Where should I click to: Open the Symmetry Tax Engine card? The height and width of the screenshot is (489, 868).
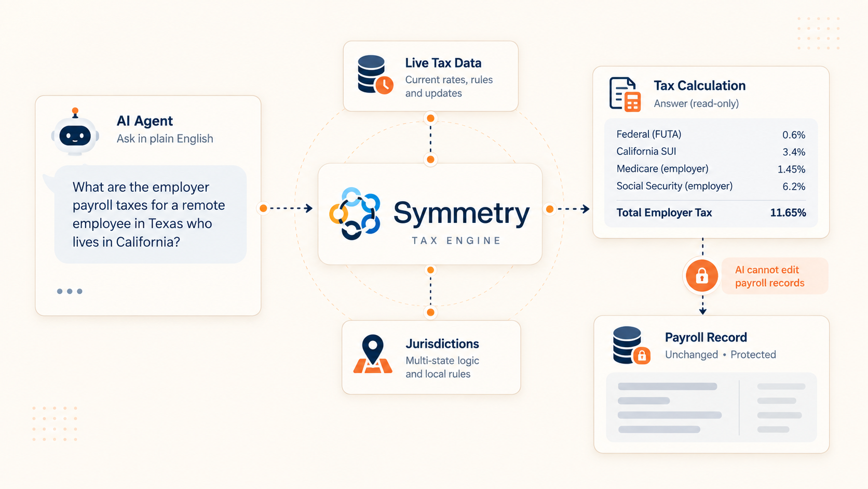430,214
